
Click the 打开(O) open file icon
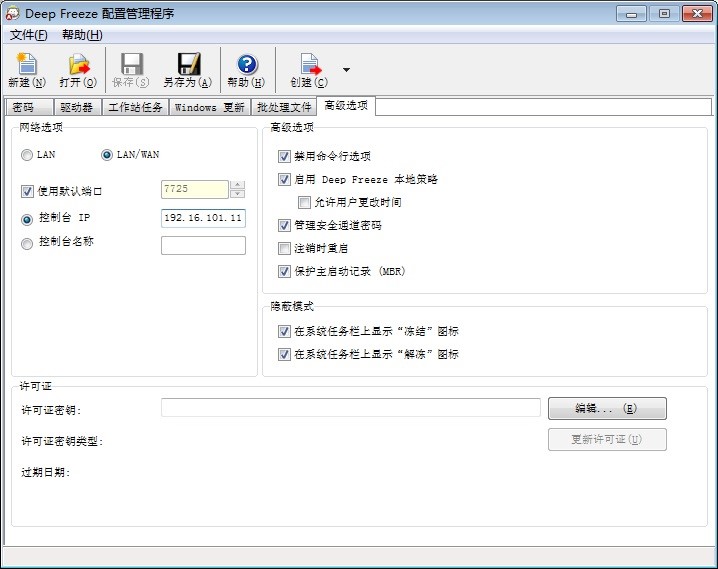click(x=79, y=64)
